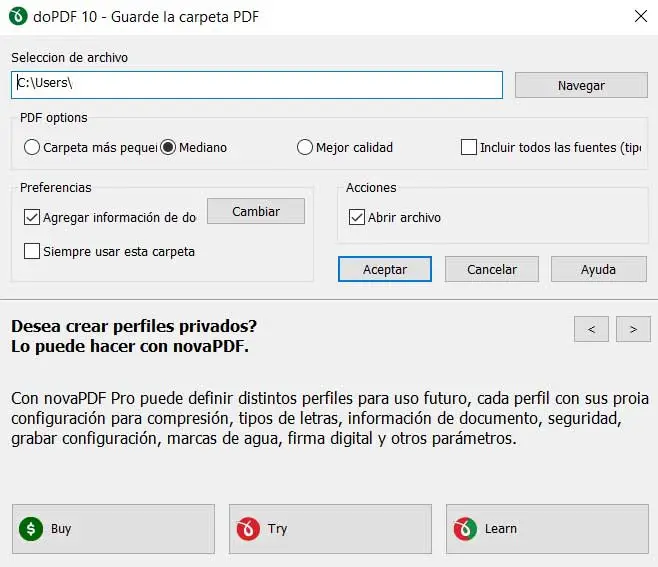Click the 'Desea crear perfiles privados?' heading

(x=134, y=326)
